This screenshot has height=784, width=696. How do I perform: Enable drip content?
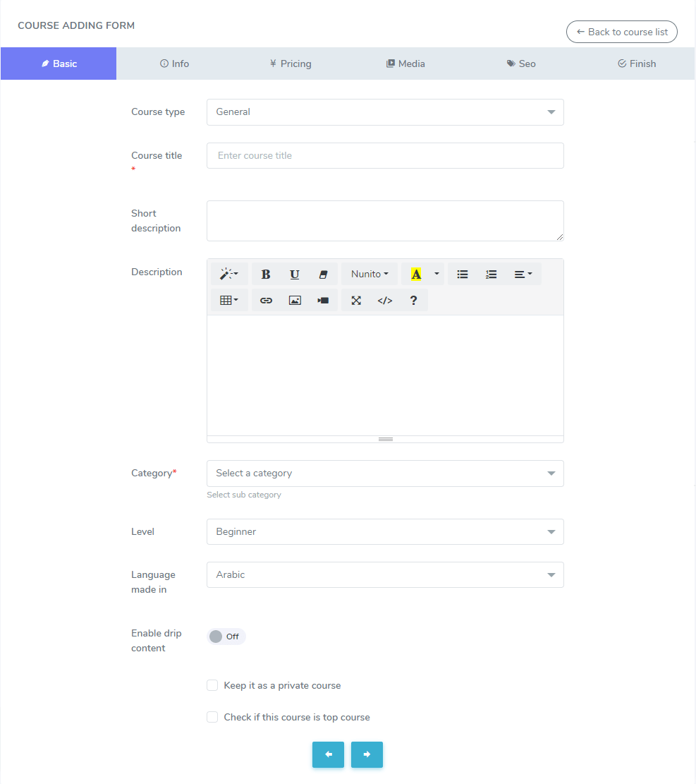click(226, 636)
